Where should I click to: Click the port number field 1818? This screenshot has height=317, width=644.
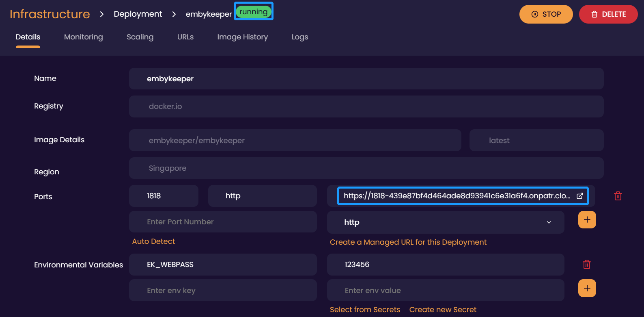(164, 196)
